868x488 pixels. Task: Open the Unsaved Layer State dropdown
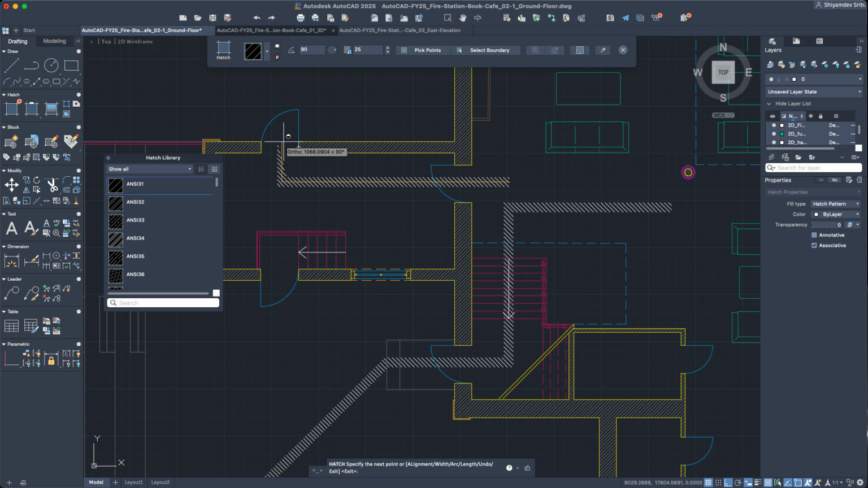[x=814, y=91]
